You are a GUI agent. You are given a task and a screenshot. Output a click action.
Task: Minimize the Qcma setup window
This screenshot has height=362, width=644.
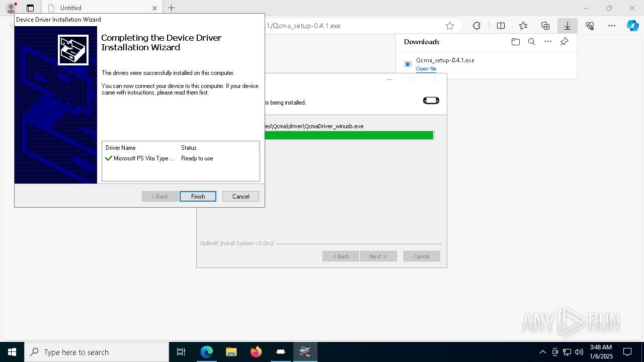point(389,79)
